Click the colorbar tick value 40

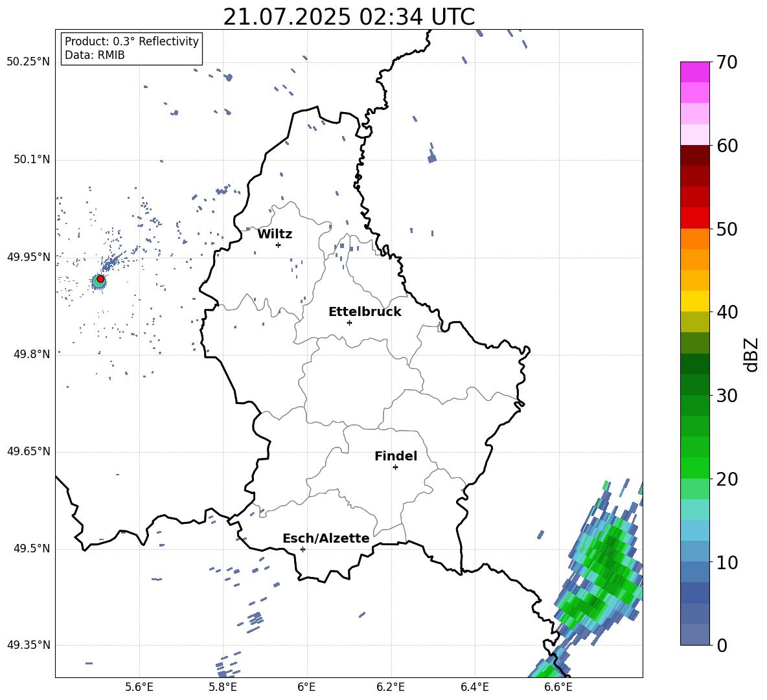(727, 312)
